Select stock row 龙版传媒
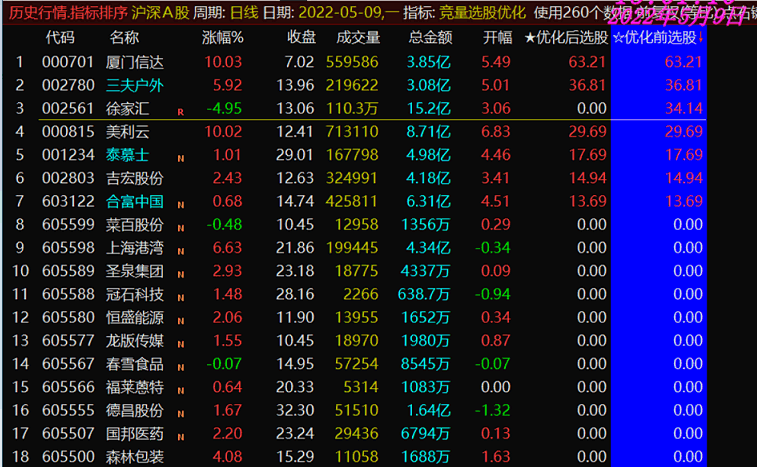 point(355,340)
